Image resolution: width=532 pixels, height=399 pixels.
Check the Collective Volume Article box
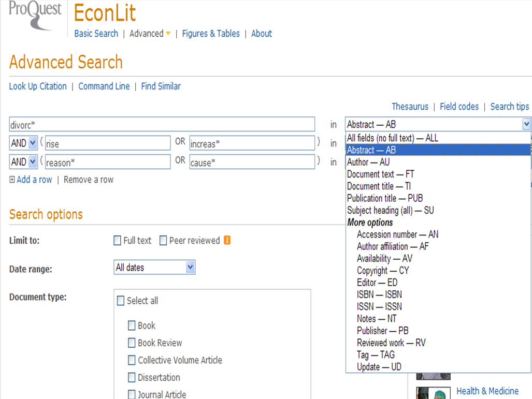(132, 360)
